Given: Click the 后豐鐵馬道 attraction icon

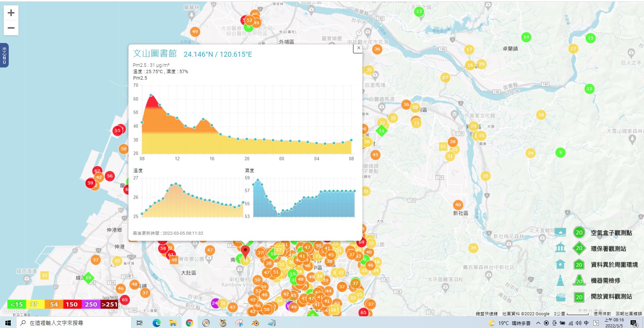Looking at the screenshot, I should (382, 107).
